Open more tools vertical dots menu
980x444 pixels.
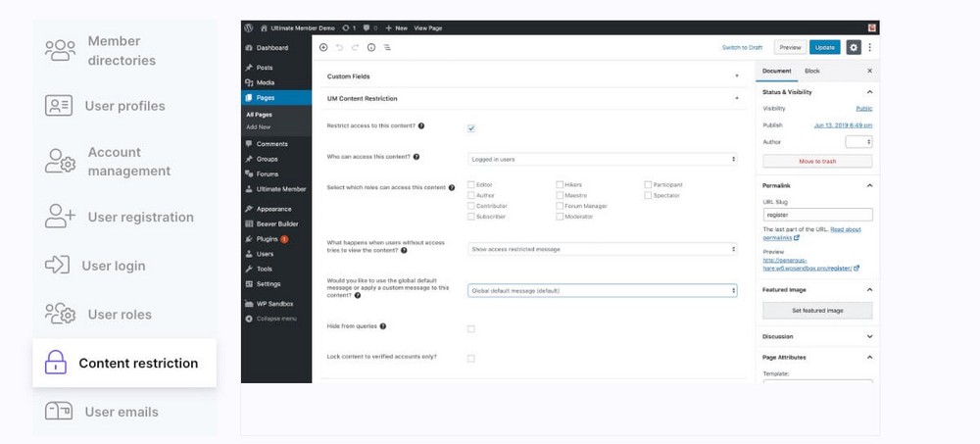[x=869, y=47]
